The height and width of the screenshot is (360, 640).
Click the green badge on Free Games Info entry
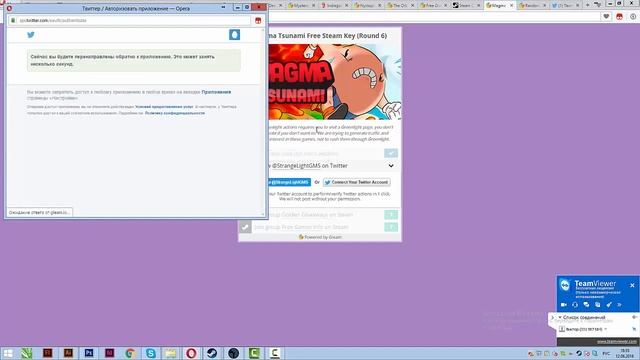pyautogui.click(x=391, y=227)
